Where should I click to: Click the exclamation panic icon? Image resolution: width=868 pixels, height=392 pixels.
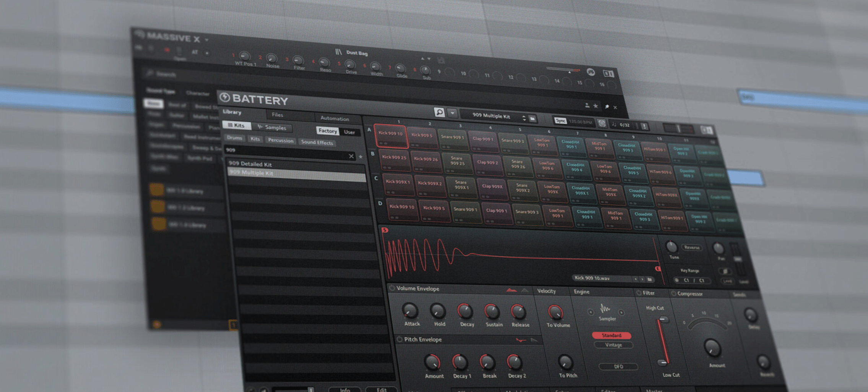point(645,126)
